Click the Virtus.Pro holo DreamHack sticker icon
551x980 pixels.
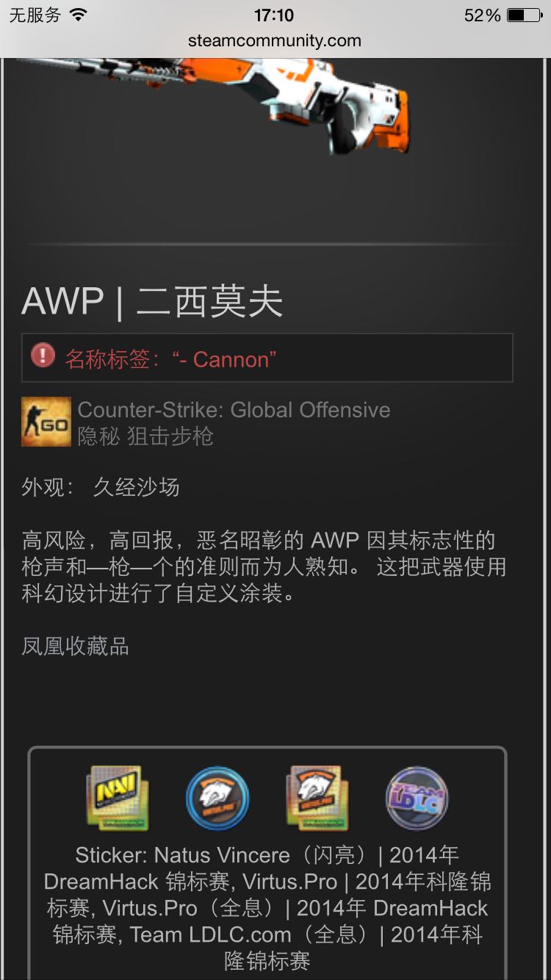[317, 798]
